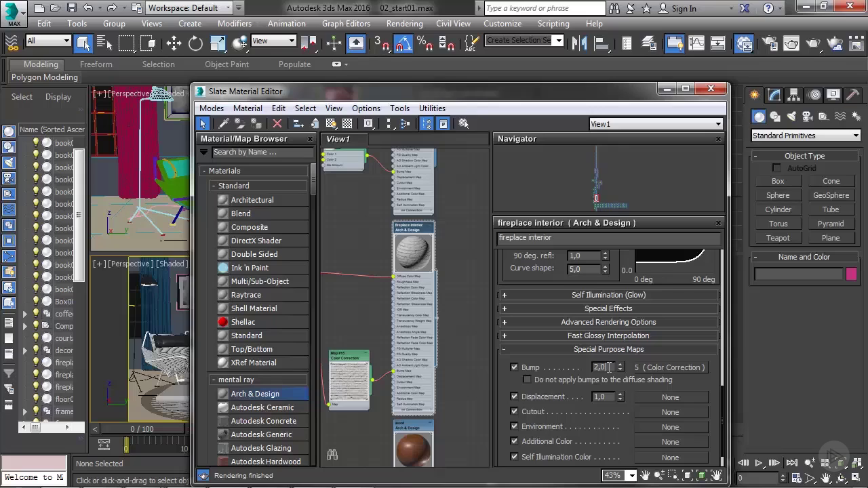The image size is (868, 488).
Task: Select Geometry category sphere icon
Action: pos(759,117)
